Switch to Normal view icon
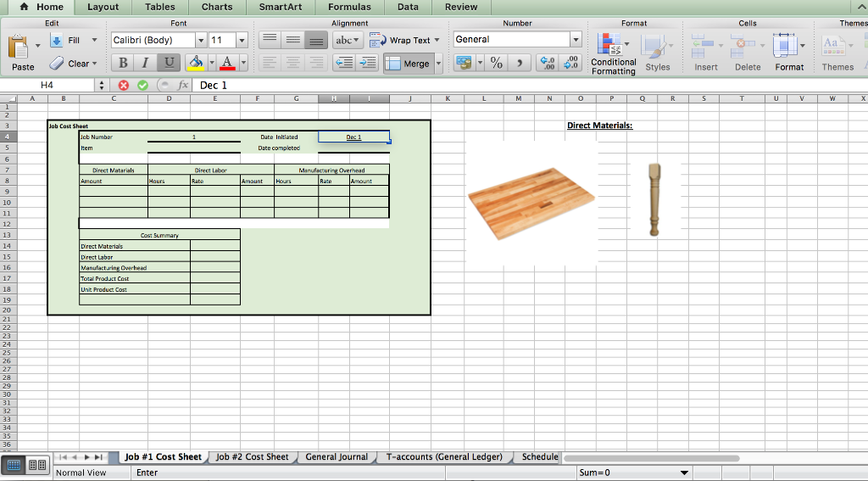Viewport: 868px width, 481px height. (14, 465)
